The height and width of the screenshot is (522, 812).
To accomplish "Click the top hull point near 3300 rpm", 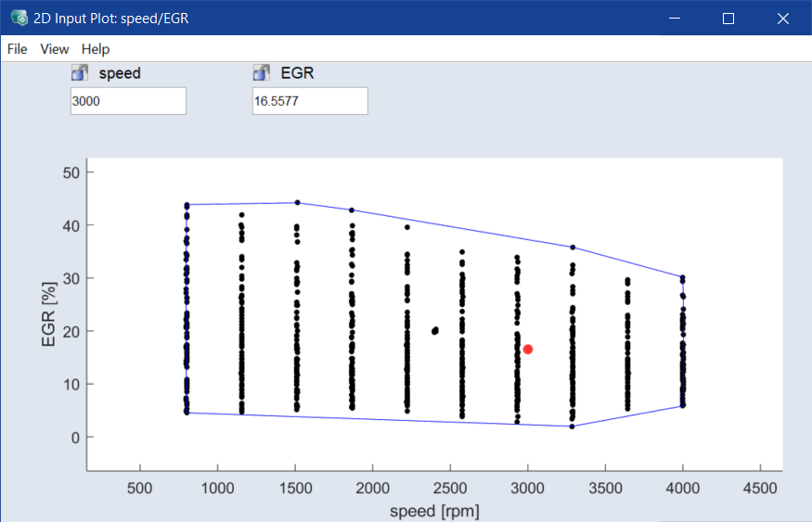I will tap(573, 248).
